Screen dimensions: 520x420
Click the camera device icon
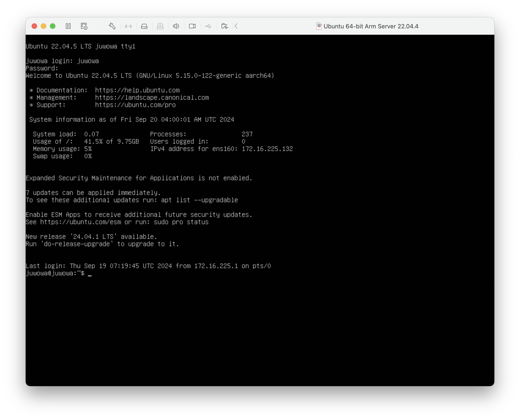click(192, 26)
